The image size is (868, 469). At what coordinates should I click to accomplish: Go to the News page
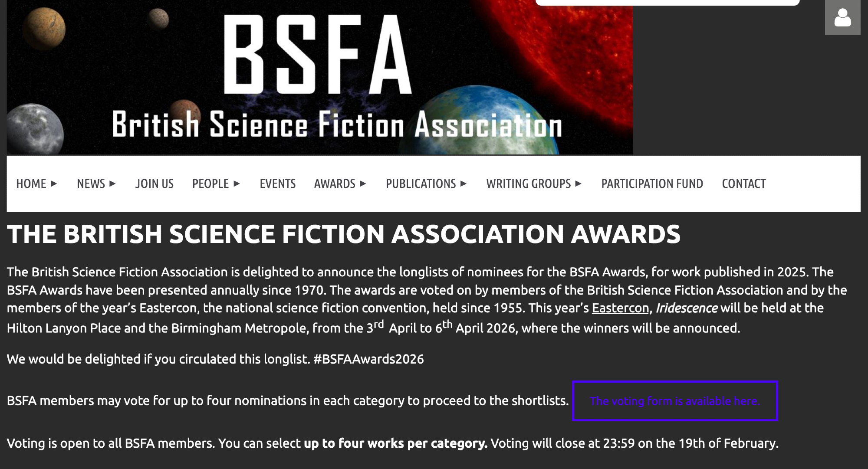91,184
